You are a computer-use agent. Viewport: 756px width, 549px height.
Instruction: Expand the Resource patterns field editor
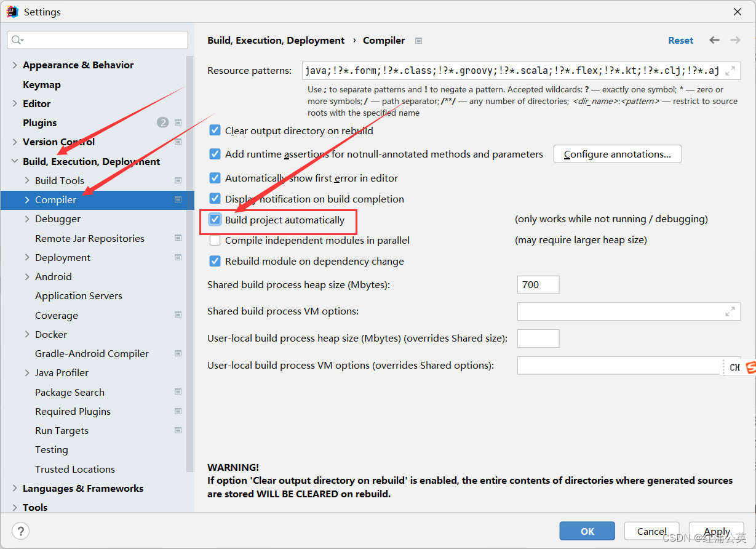point(730,71)
